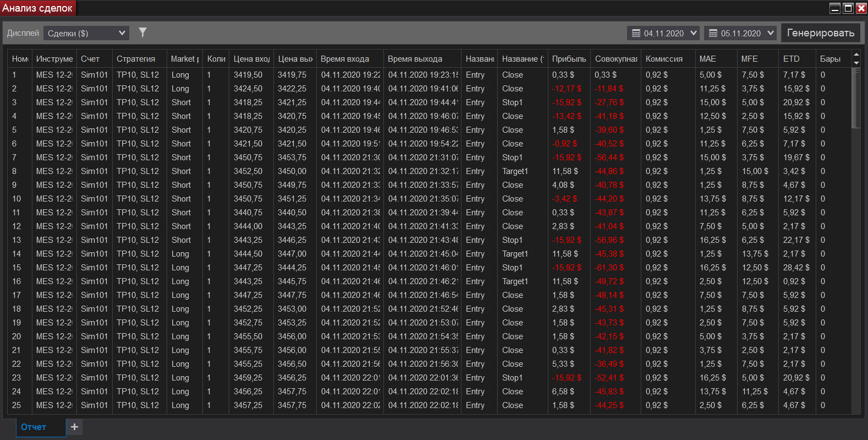The image size is (868, 440).
Task: Click the ETD cell 22,17 $
Action: (x=796, y=240)
